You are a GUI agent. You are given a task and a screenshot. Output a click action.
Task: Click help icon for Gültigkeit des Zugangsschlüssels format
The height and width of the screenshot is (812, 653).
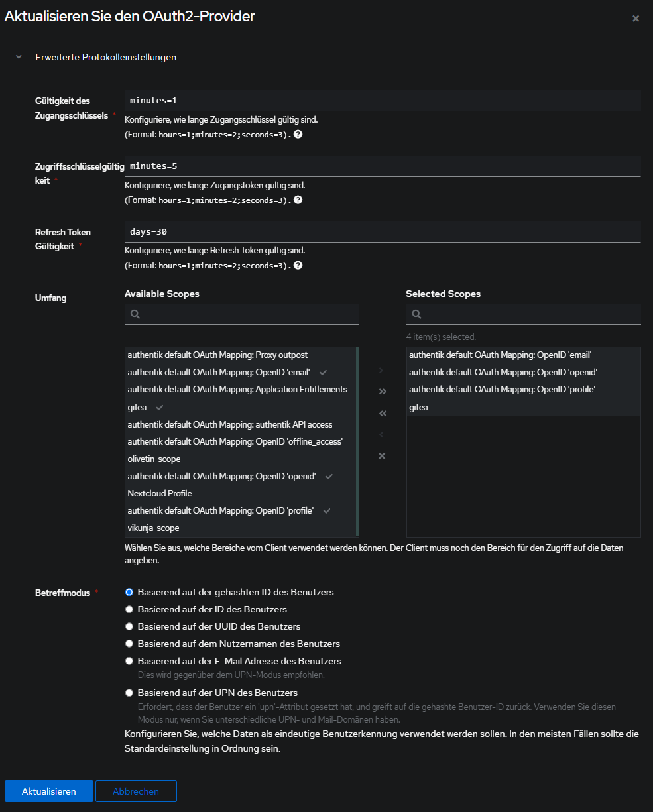tap(298, 135)
